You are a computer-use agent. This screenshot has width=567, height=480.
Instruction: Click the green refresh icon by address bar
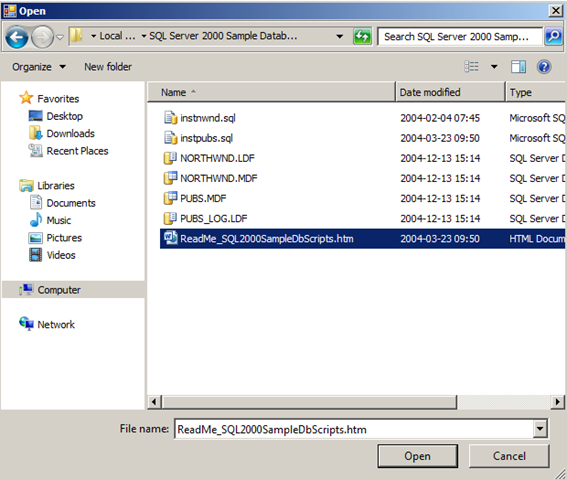coord(362,37)
